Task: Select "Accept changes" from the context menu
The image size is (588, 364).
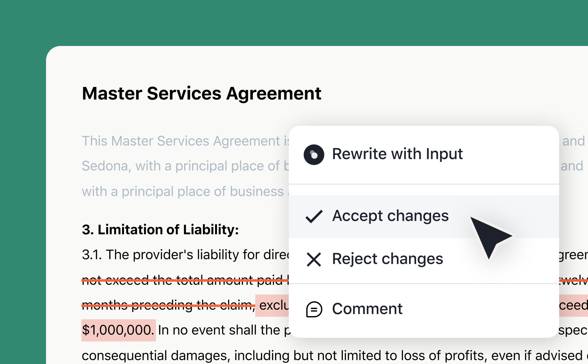Action: [x=390, y=216]
